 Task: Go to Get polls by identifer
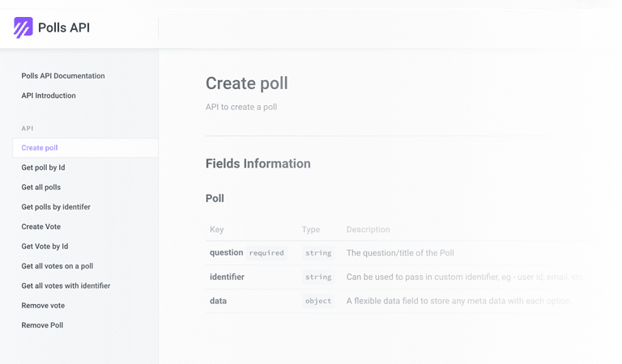click(56, 207)
